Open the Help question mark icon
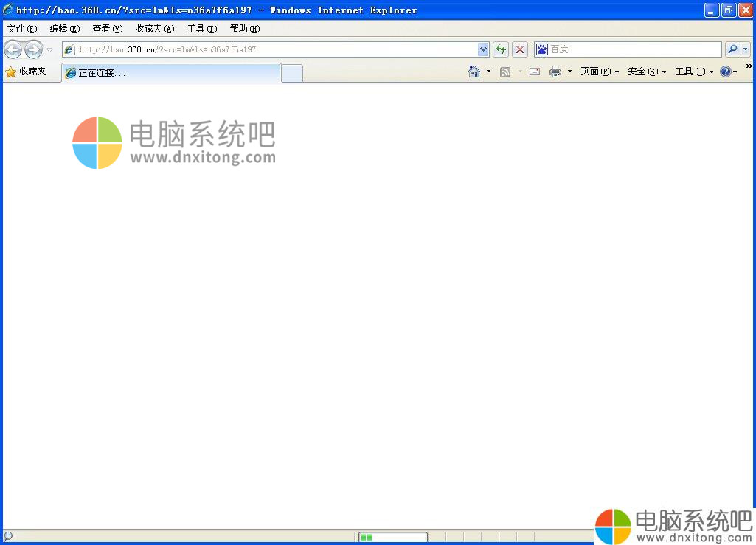Viewport: 756px width, 545px height. coord(726,72)
